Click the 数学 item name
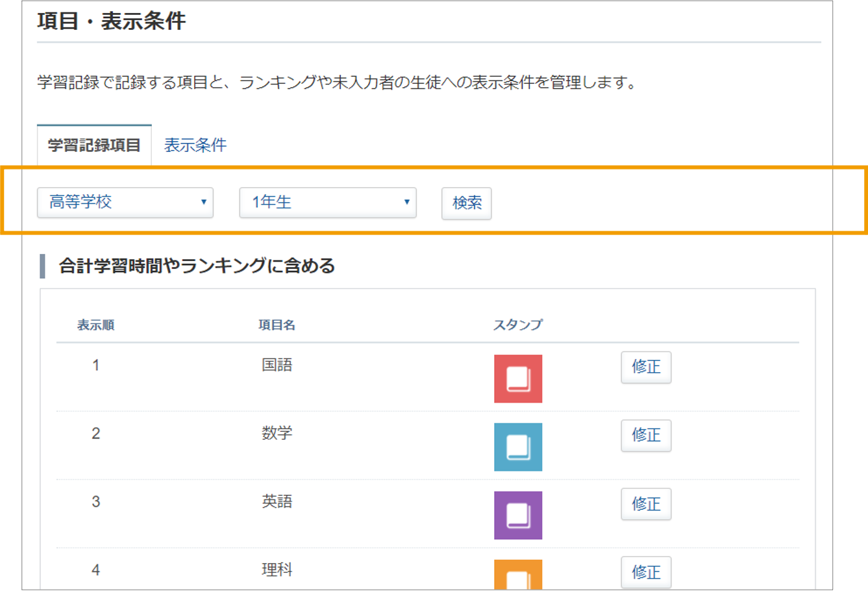This screenshot has height=591, width=868. pyautogui.click(x=277, y=433)
